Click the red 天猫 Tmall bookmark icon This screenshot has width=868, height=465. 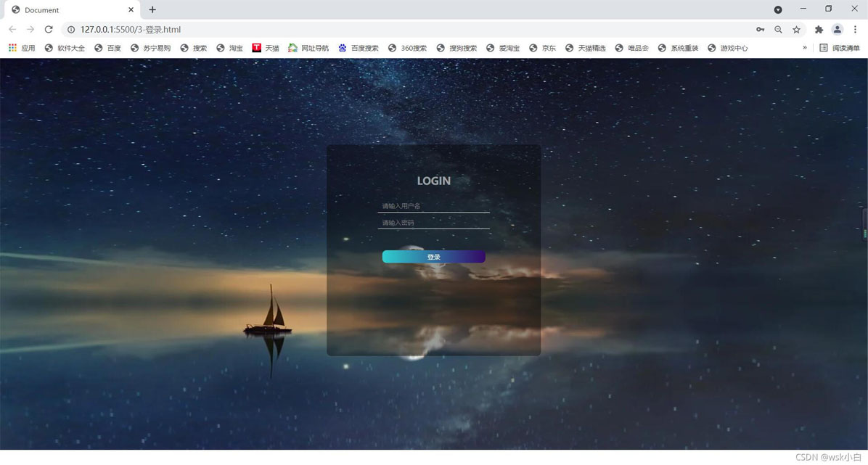click(x=256, y=47)
